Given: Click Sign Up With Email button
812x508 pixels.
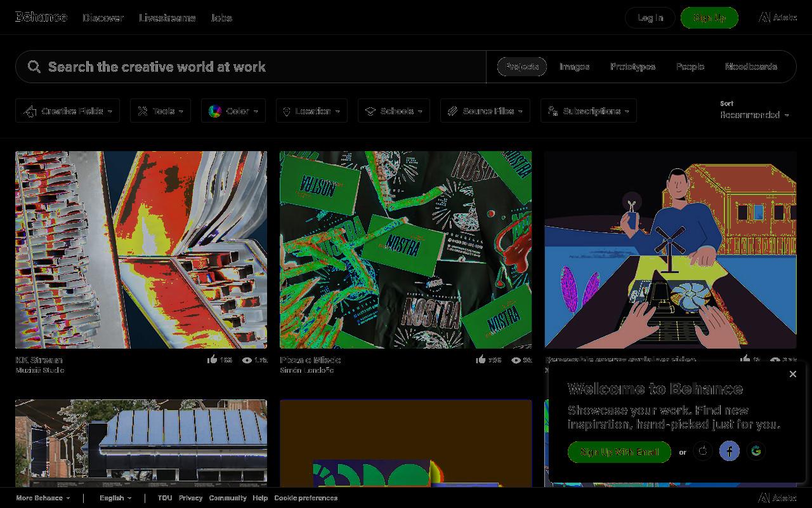Looking at the screenshot, I should (619, 452).
